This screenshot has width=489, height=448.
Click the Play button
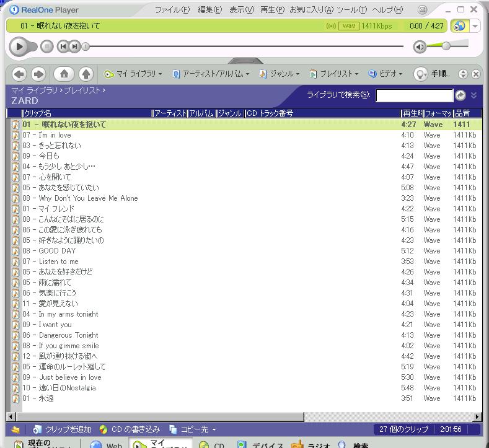pyautogui.click(x=19, y=46)
